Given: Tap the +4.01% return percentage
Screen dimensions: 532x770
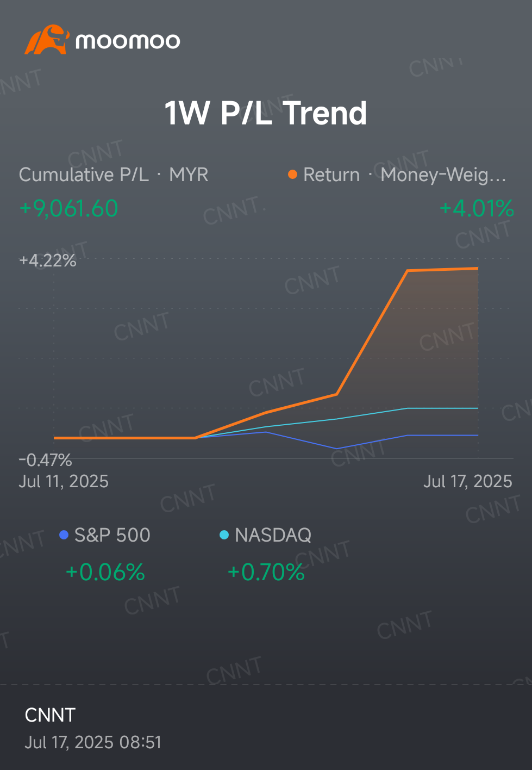Looking at the screenshot, I should (x=477, y=209).
